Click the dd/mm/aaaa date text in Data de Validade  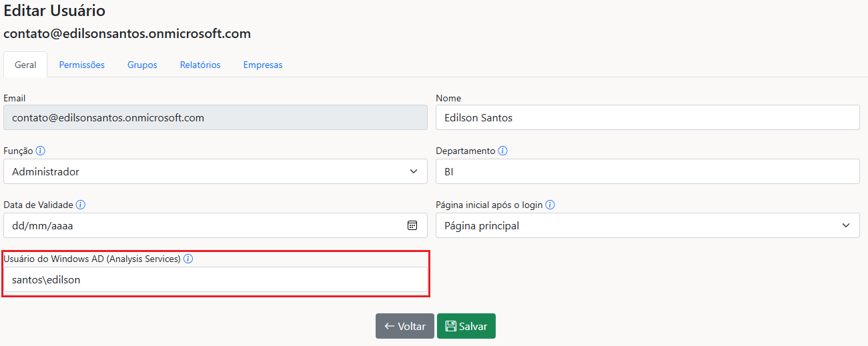43,225
